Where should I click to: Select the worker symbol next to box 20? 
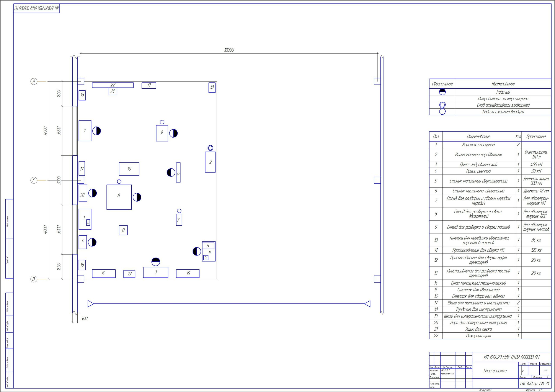pos(92,193)
